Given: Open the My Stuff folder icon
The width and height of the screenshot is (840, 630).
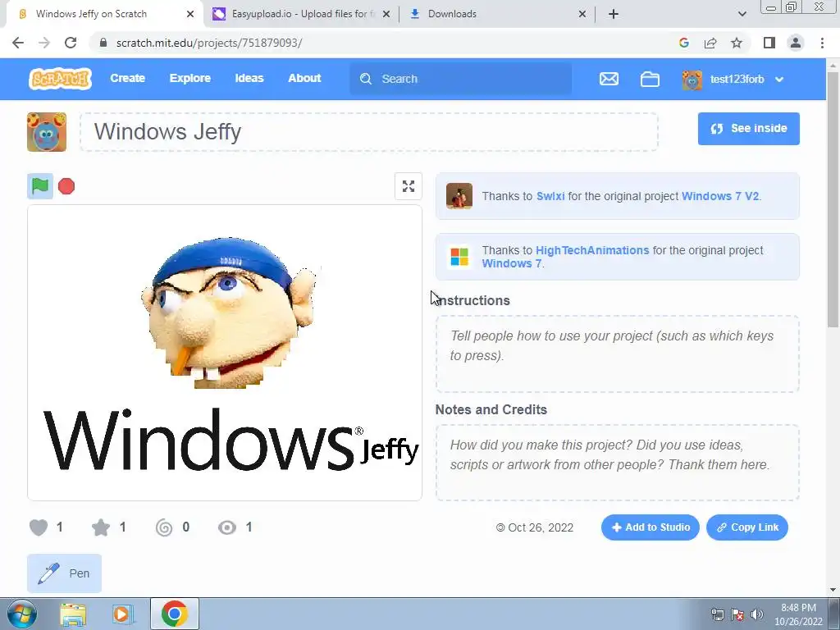Looking at the screenshot, I should 650,80.
